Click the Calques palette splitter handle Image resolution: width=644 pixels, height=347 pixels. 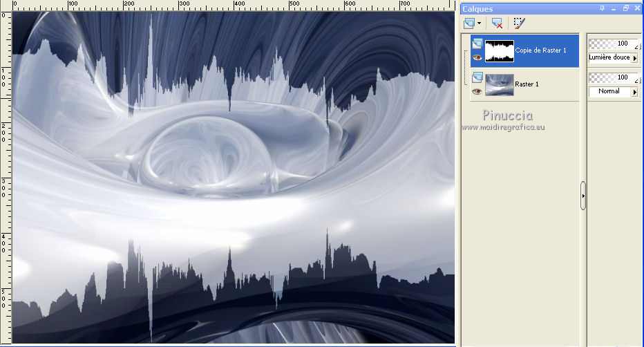pos(583,196)
